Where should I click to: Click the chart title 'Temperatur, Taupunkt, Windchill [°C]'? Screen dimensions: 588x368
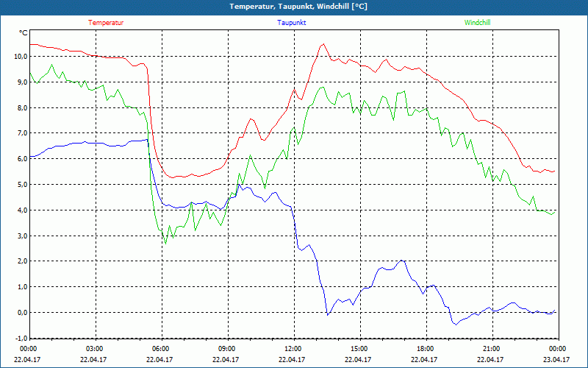point(298,7)
